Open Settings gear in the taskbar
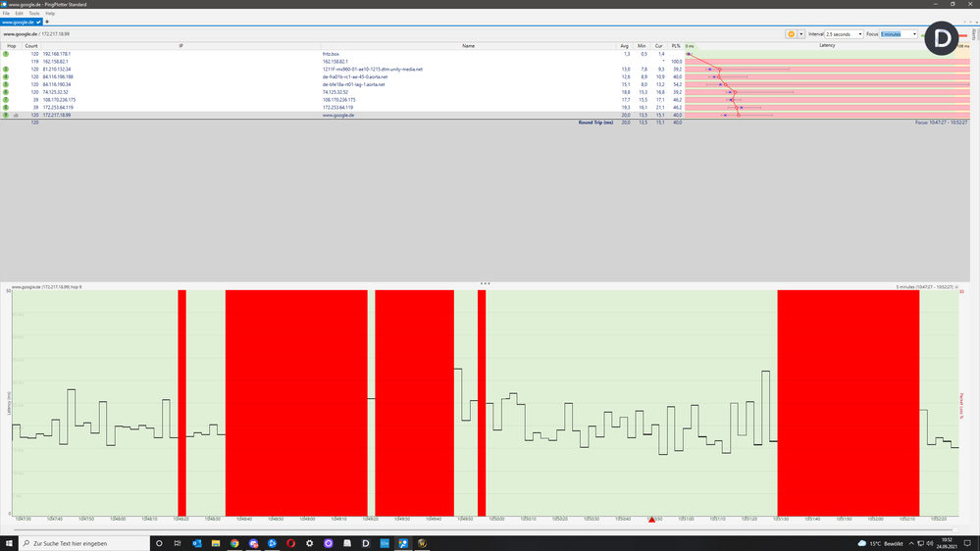980x551 pixels. tap(309, 543)
